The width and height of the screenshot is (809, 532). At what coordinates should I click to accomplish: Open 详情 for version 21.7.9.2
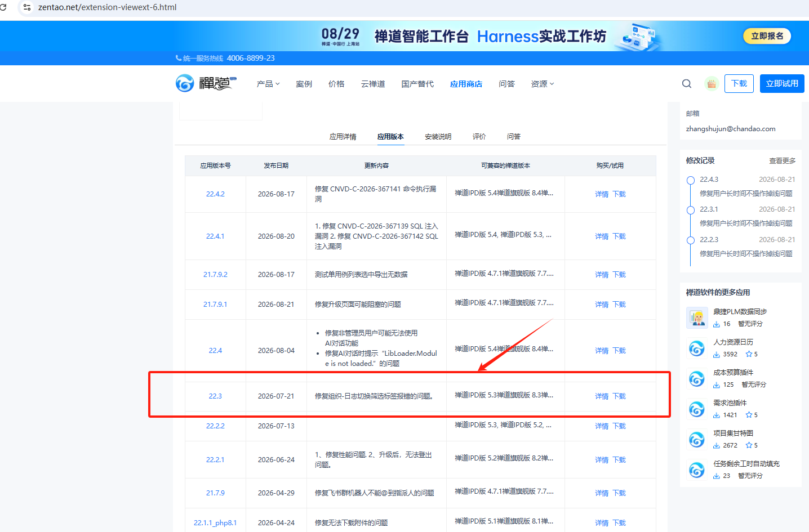point(602,275)
